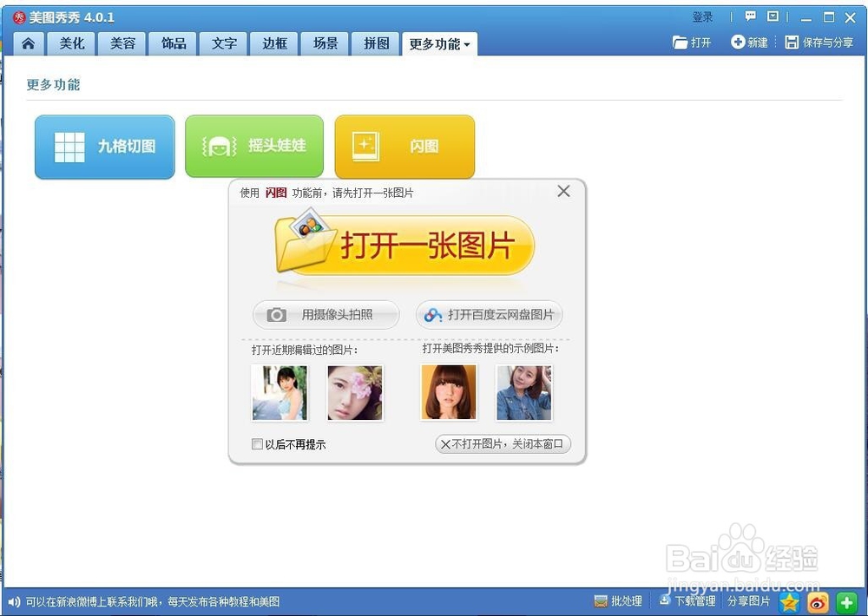Go to the home tab icon
Image resolution: width=868 pixels, height=616 pixels.
(29, 43)
